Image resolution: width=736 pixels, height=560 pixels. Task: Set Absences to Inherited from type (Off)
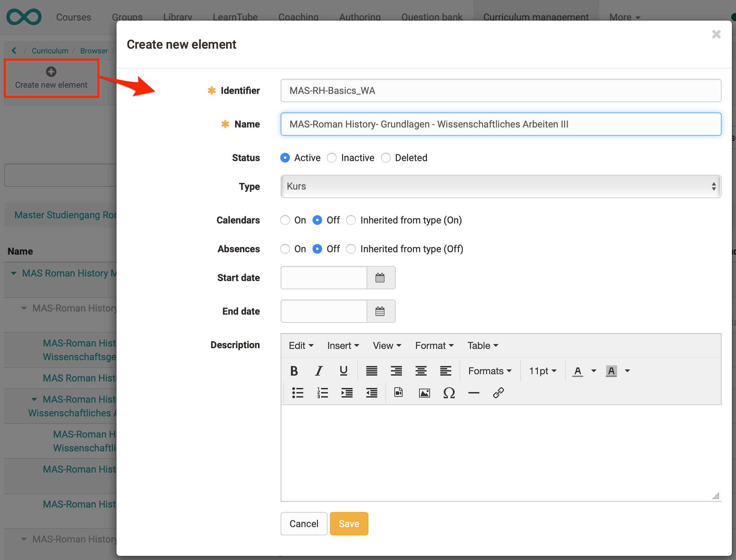coord(351,249)
